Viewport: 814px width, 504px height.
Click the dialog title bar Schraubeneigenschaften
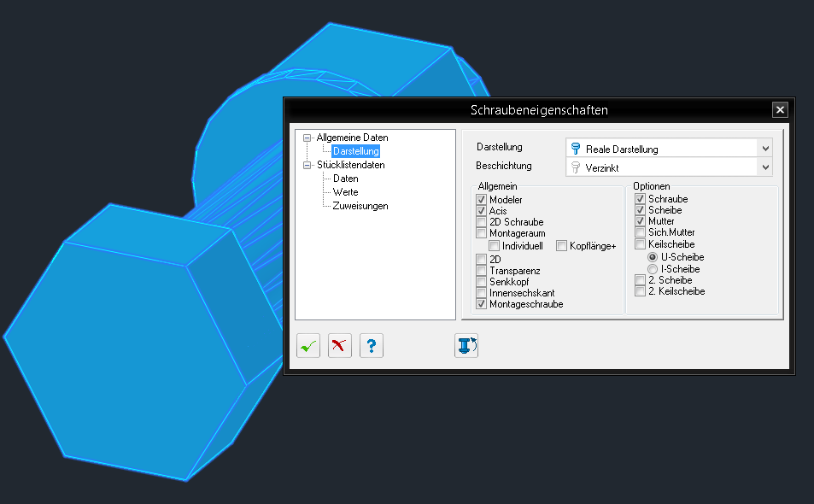(539, 110)
